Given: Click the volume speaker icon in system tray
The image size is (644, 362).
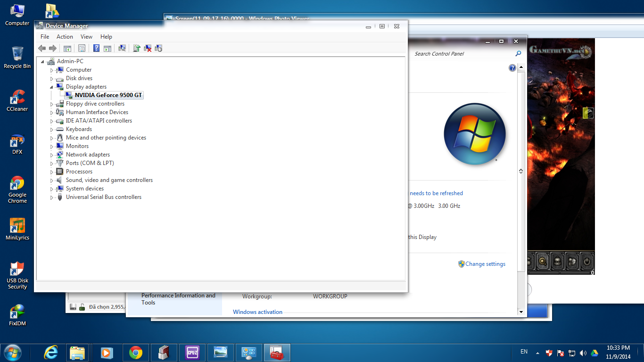Looking at the screenshot, I should (x=583, y=353).
